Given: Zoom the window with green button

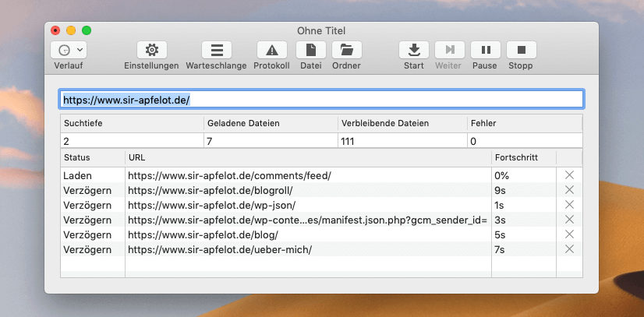Looking at the screenshot, I should click(x=87, y=30).
